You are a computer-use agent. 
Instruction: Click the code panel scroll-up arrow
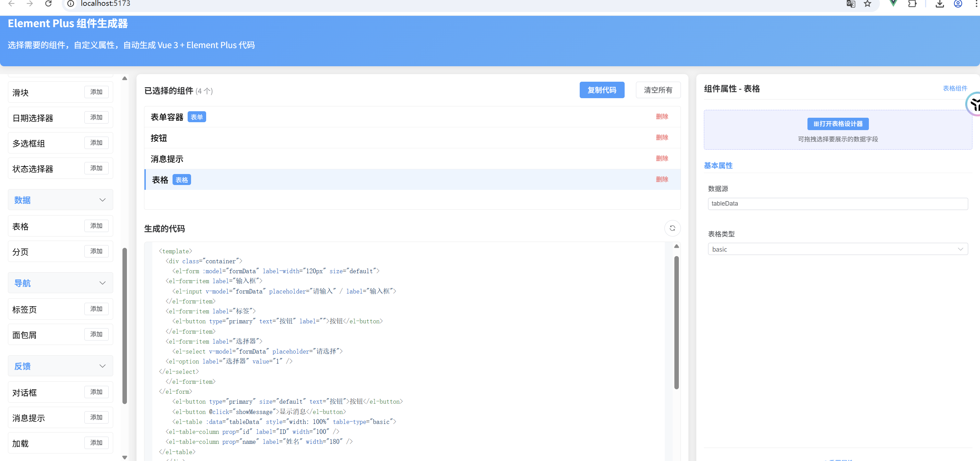pyautogui.click(x=676, y=246)
